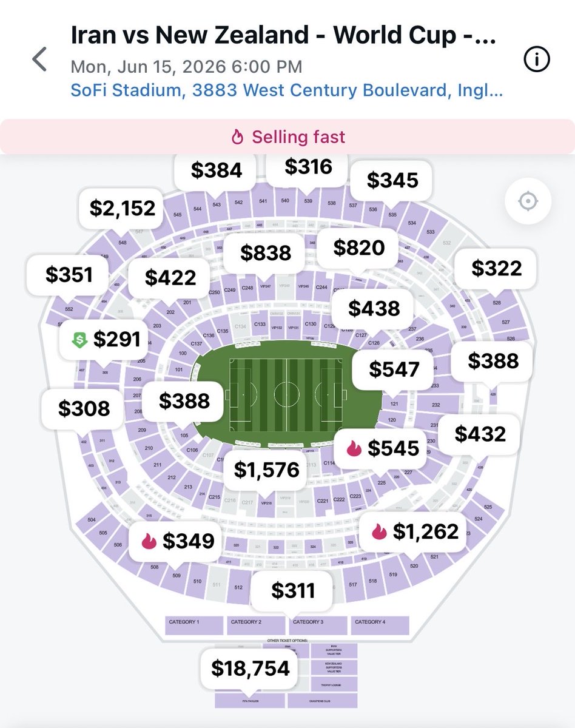Choose the $316 price bubble

(309, 167)
